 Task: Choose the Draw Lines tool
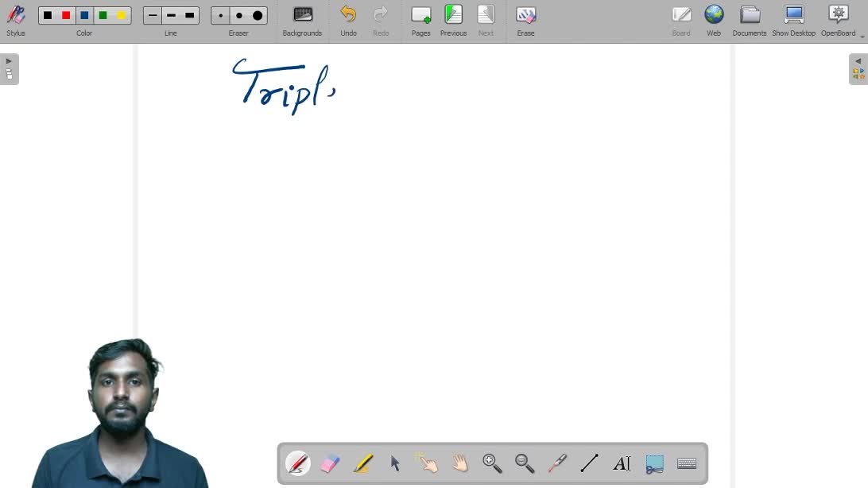[589, 463]
